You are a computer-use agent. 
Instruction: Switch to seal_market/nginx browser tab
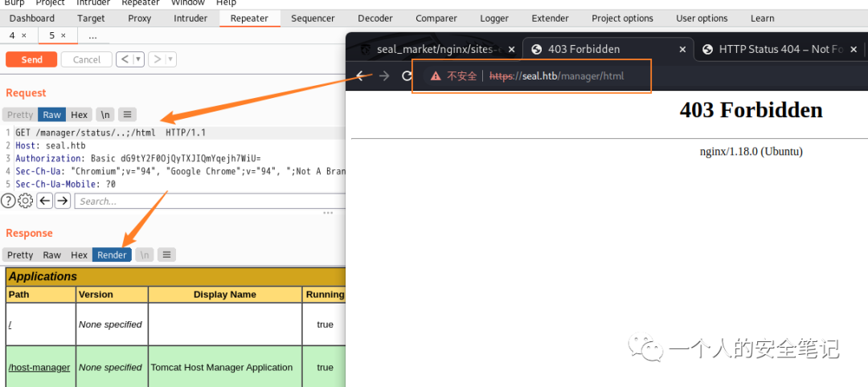click(437, 49)
